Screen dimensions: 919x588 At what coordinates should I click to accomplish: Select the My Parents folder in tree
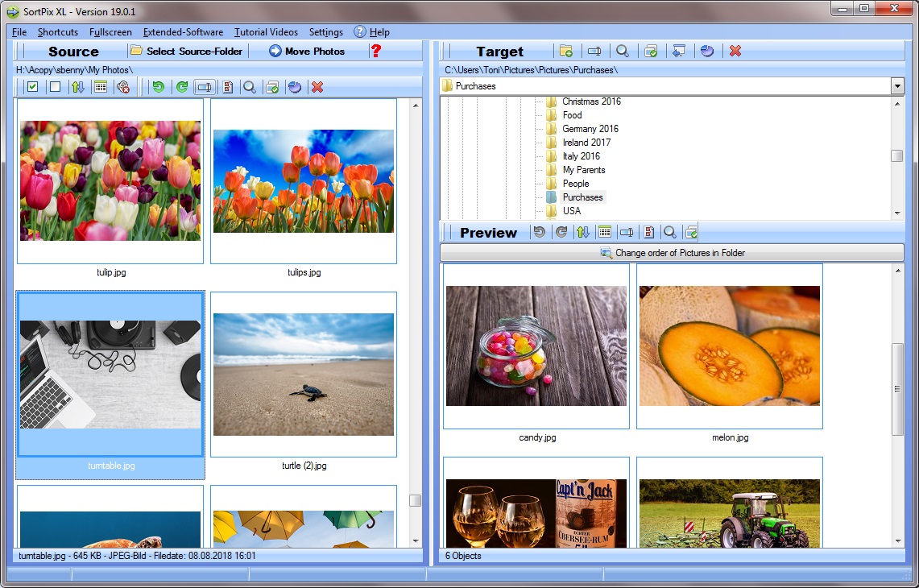[x=583, y=170]
